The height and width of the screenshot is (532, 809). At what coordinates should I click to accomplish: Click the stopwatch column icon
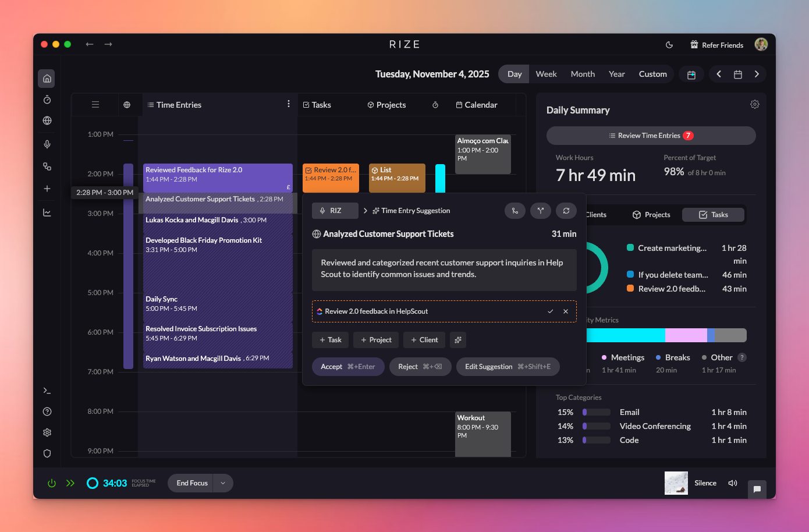click(435, 105)
